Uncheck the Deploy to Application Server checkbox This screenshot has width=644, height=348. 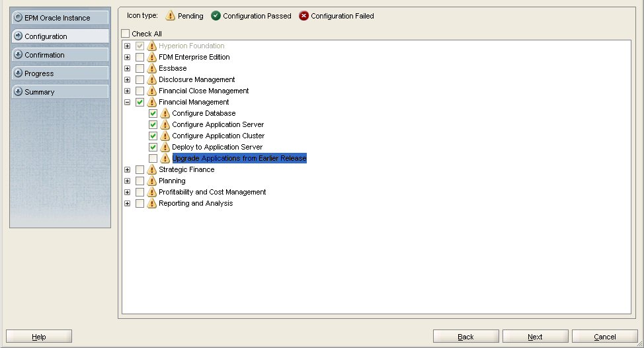pyautogui.click(x=153, y=147)
